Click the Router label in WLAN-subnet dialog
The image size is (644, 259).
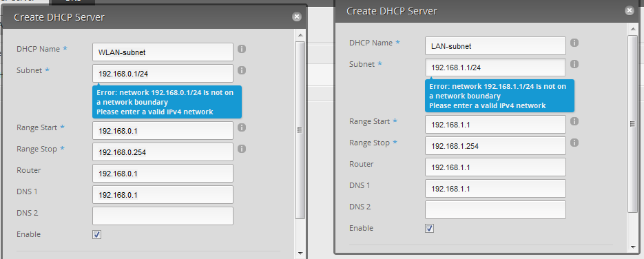pyautogui.click(x=28, y=170)
